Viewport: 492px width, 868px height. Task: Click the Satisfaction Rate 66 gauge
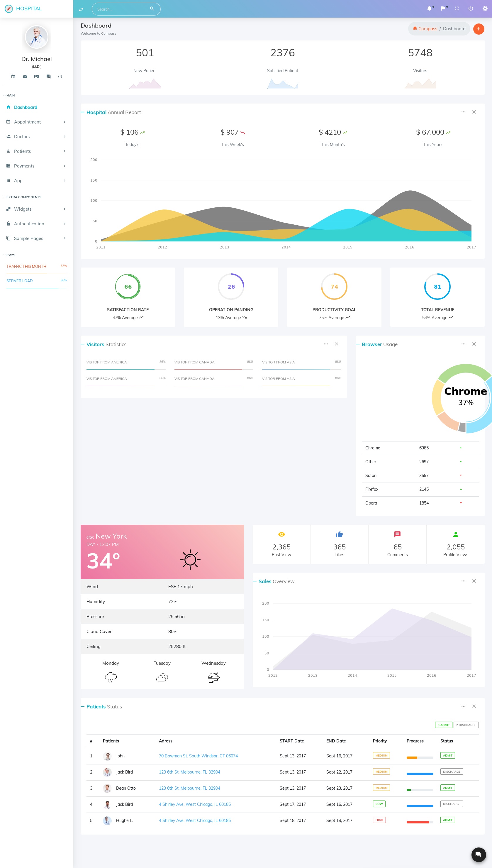[x=128, y=286]
